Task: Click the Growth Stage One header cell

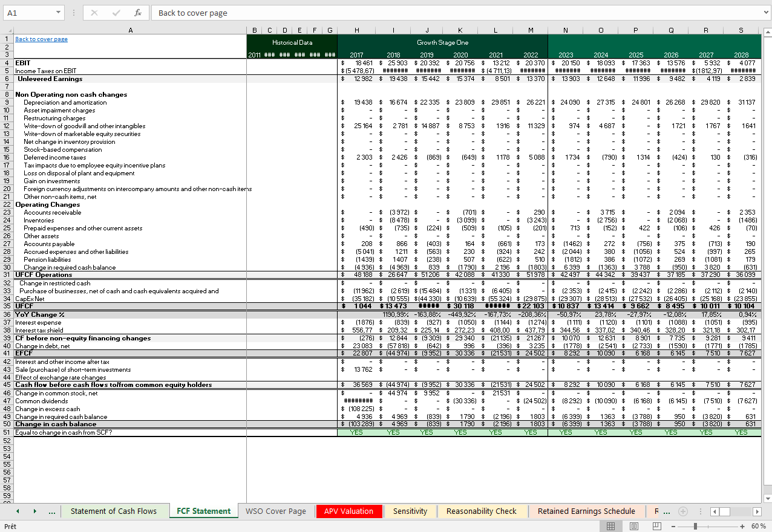Action: (442, 43)
